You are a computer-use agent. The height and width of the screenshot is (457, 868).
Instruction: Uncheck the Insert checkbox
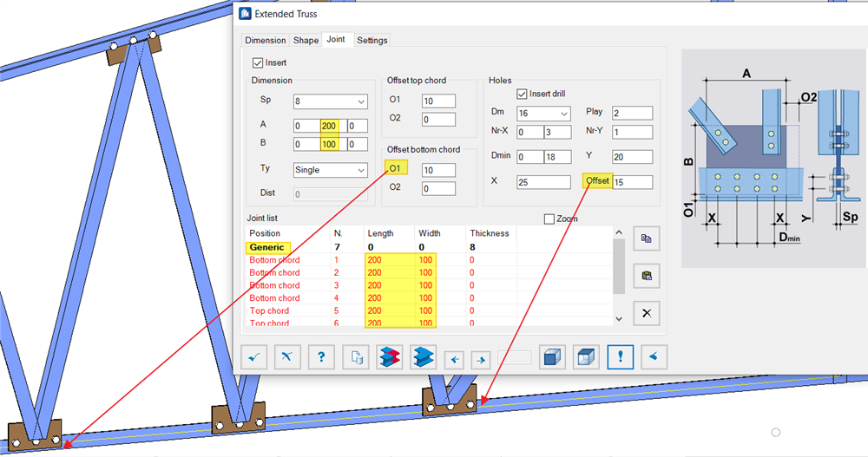point(258,62)
